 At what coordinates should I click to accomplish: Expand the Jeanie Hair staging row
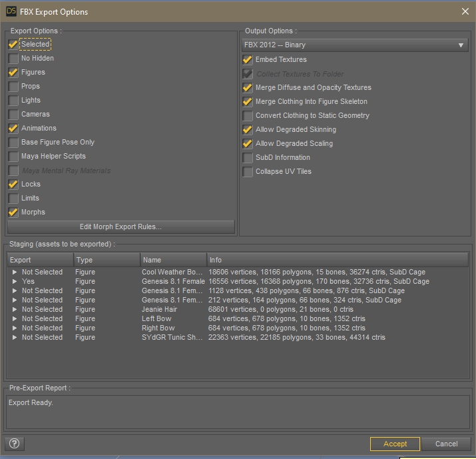14,309
